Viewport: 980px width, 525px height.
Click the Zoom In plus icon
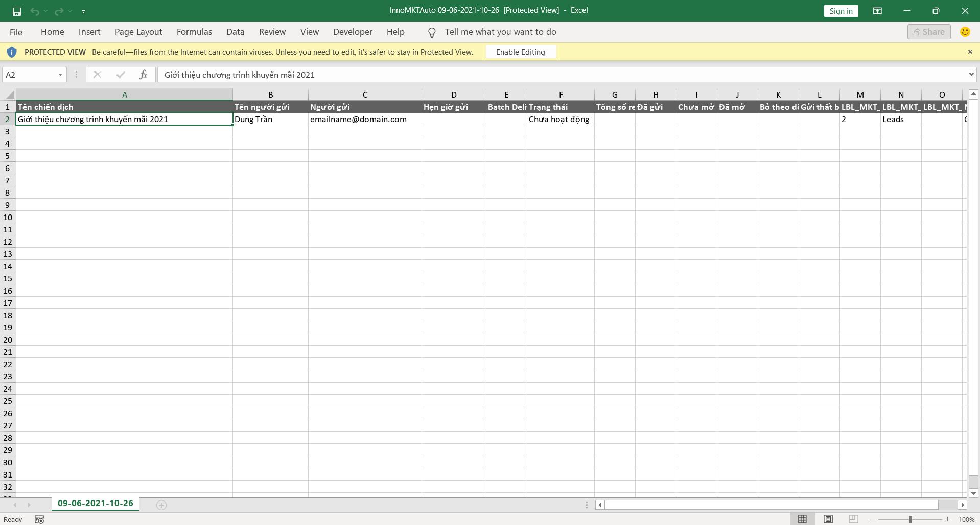(x=947, y=519)
